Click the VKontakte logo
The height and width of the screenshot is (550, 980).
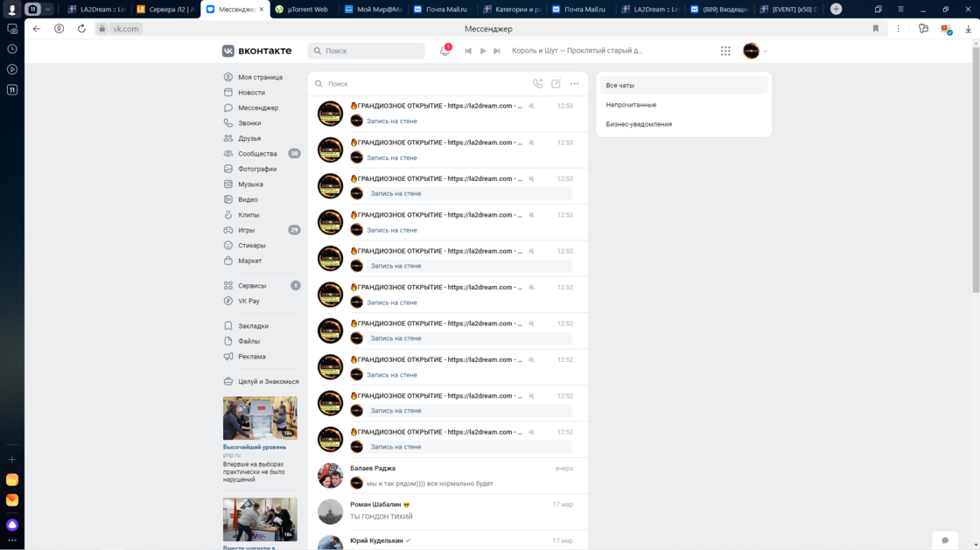point(256,51)
